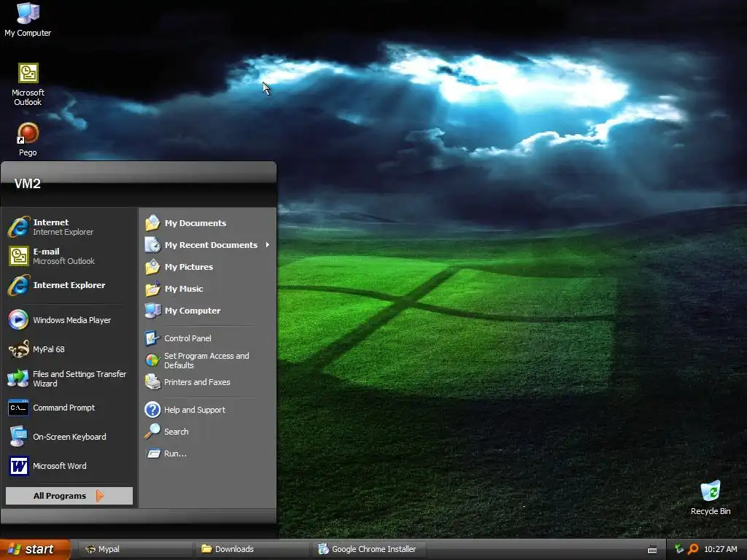The image size is (747, 560).
Task: Open Printers and Faxes
Action: tap(208, 382)
